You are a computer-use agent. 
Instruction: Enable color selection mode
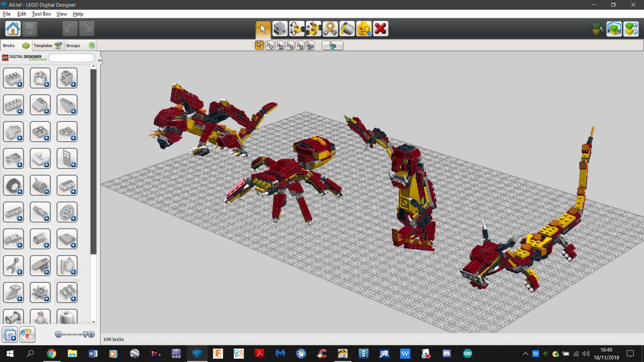tap(289, 46)
